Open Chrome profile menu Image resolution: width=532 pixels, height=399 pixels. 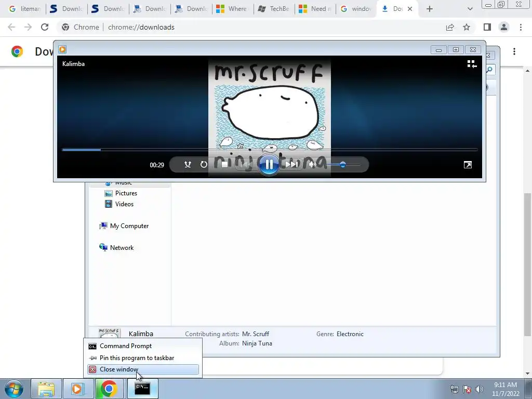click(504, 27)
